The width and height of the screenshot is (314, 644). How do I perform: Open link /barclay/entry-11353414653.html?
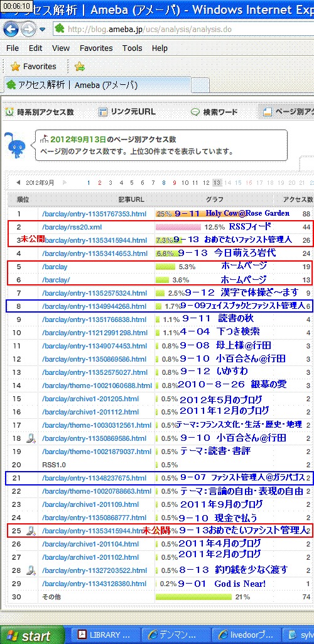pyautogui.click(x=94, y=253)
